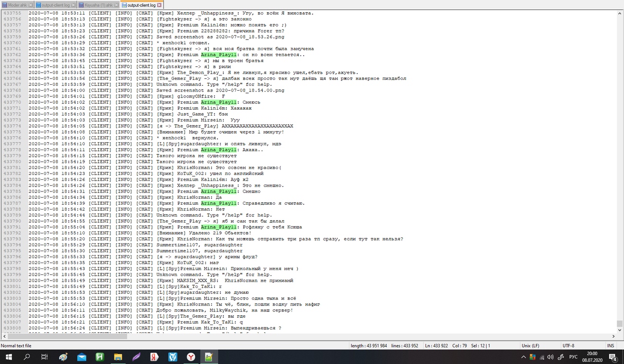Viewport: 624px width, 364px height.
Task: Click 'KoTuK_002: маг' chat line
Action: (x=198, y=263)
